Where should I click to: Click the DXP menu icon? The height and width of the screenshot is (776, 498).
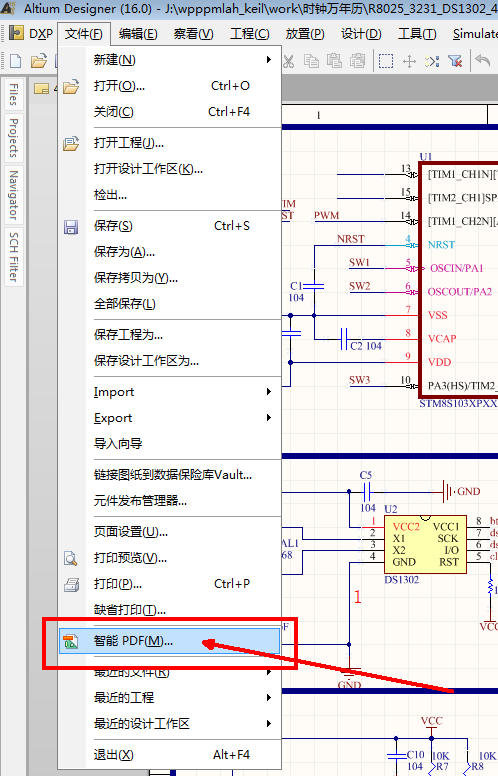point(17,33)
